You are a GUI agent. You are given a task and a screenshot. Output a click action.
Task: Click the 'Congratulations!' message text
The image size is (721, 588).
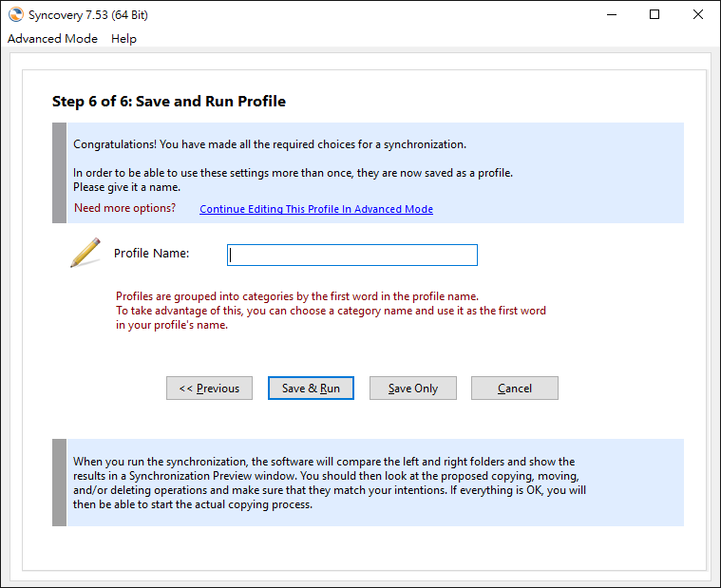point(270,144)
